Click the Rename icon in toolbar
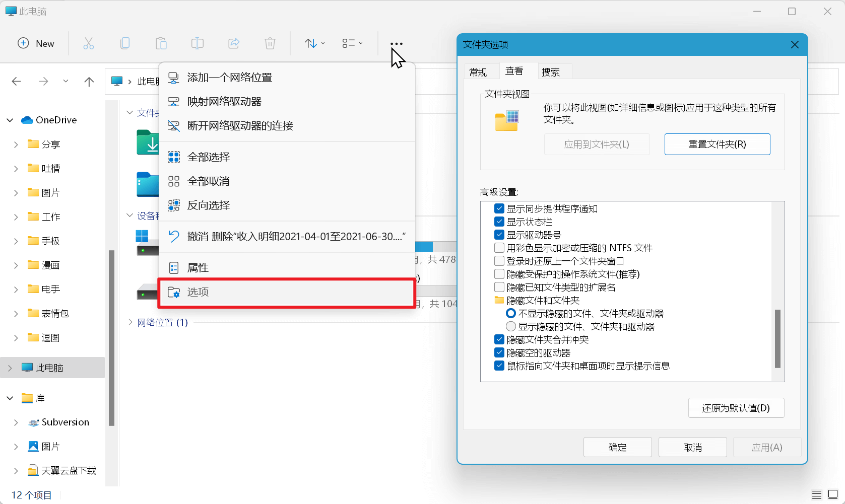Viewport: 845px width, 504px height. point(198,44)
